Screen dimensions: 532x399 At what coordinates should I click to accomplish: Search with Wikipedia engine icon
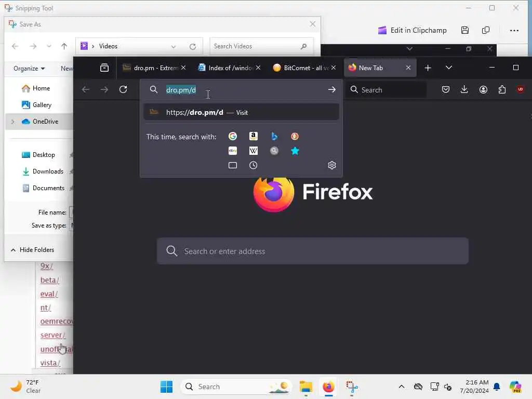(254, 151)
